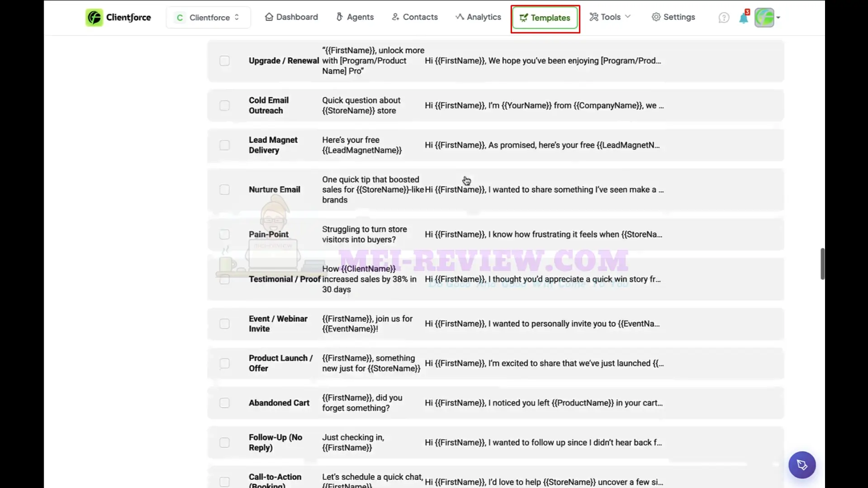Click the Settings gear icon
Screen dimensions: 868x488
[656, 17]
